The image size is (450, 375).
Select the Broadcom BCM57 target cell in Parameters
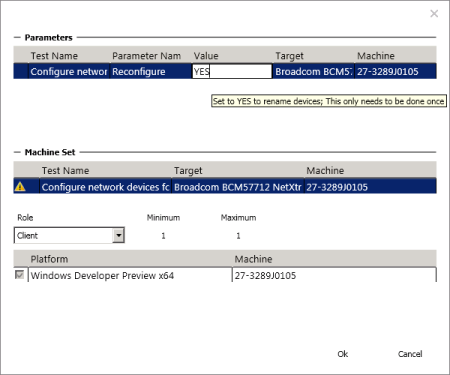click(313, 71)
